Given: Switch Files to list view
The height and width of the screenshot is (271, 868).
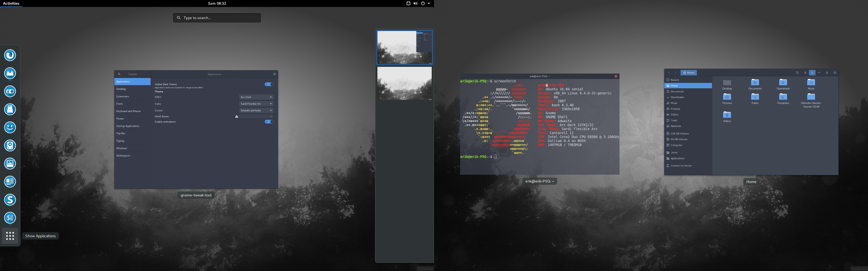Looking at the screenshot, I should click(805, 73).
